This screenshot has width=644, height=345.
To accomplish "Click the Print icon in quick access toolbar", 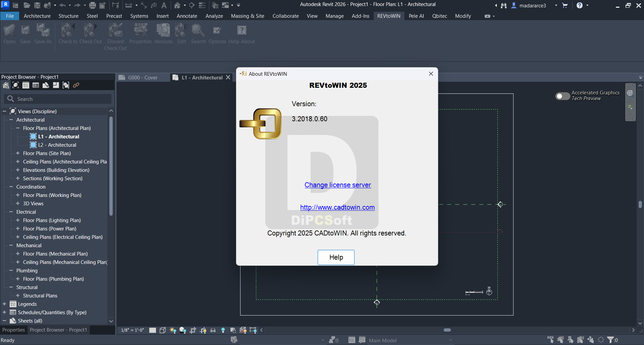I will point(93,5).
